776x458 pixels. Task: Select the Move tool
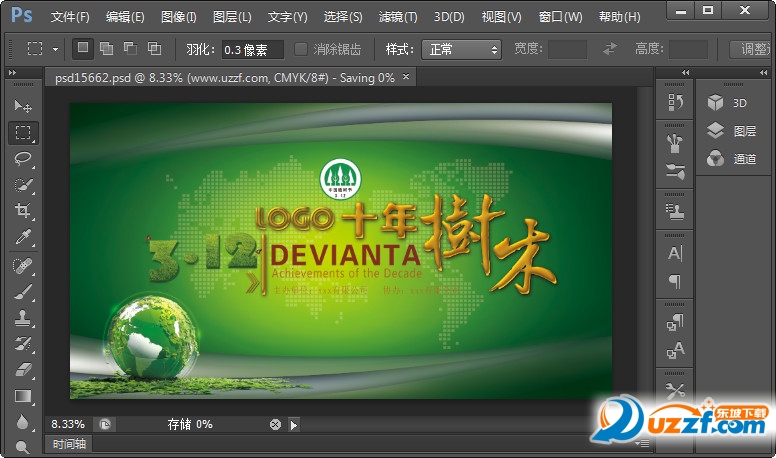coord(23,106)
